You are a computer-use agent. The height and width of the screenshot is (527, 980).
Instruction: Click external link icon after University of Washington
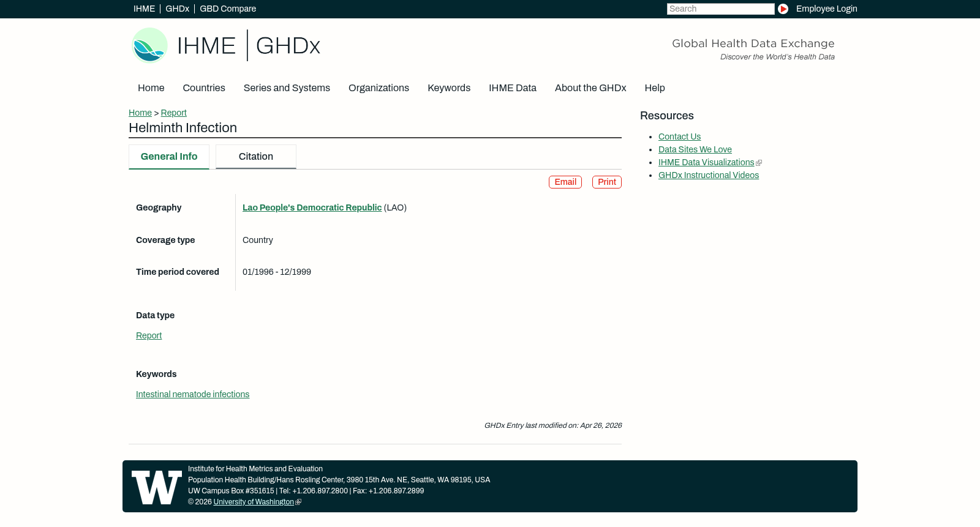click(x=298, y=503)
